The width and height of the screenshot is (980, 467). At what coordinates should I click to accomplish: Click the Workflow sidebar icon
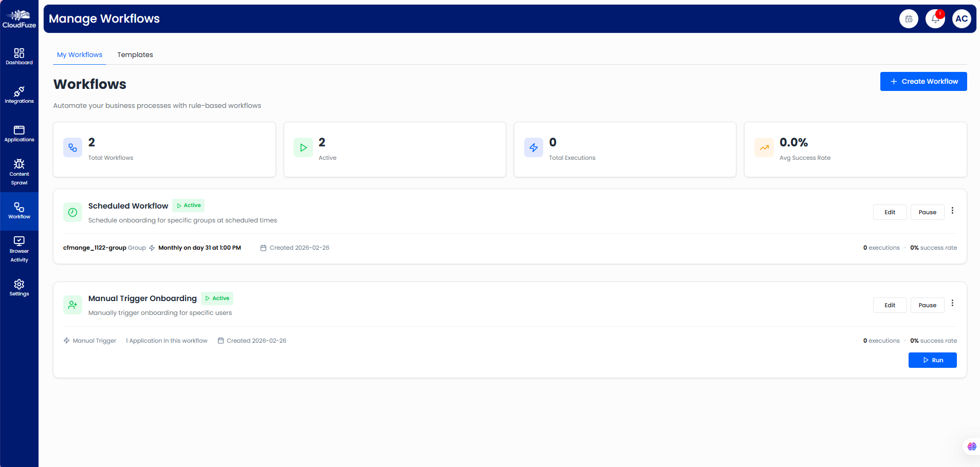(x=19, y=211)
